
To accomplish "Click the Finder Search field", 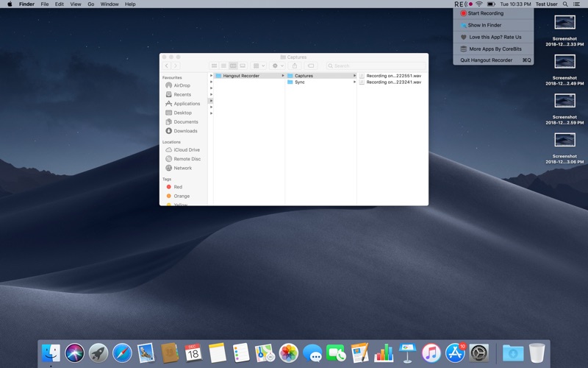I will pyautogui.click(x=376, y=66).
